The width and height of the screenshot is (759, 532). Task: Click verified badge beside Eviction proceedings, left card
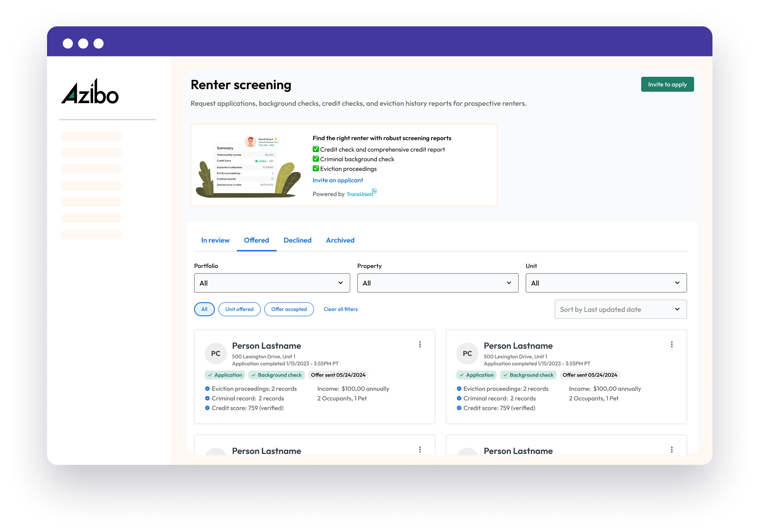pos(207,388)
